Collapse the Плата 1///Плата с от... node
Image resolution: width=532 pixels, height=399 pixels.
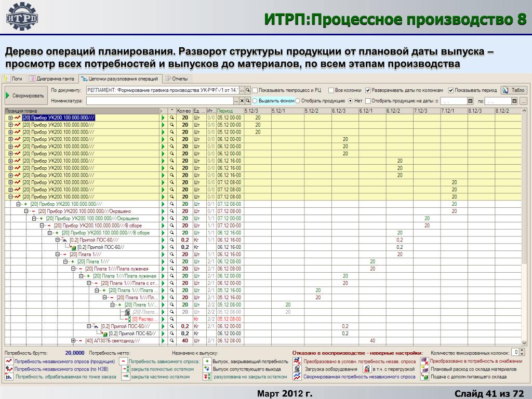click(x=88, y=283)
